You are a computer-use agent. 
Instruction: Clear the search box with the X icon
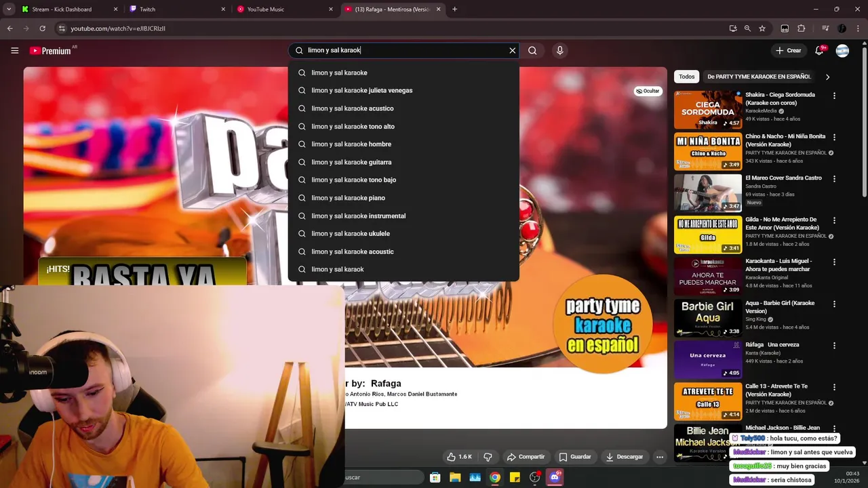(513, 50)
